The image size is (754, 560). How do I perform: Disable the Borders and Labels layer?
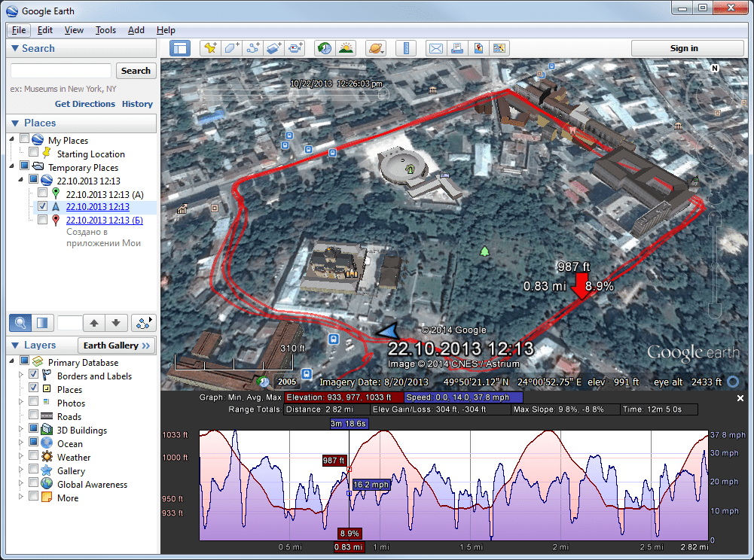pos(33,376)
